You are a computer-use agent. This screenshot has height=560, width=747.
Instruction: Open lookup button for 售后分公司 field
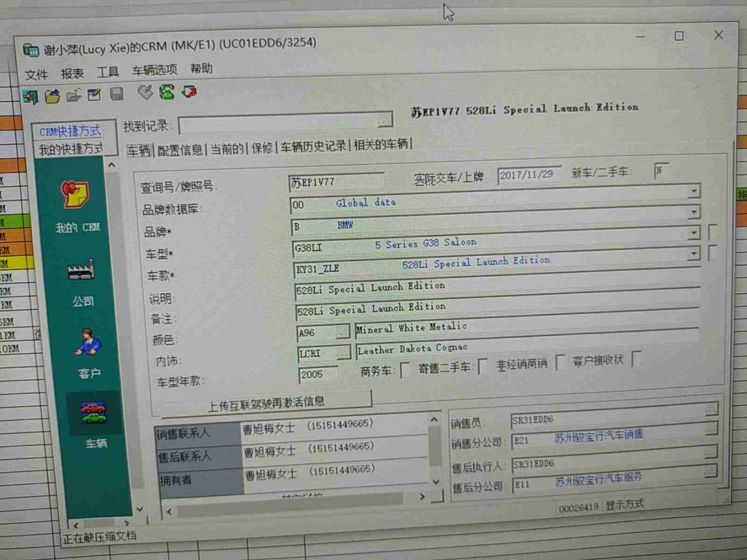coord(710,472)
